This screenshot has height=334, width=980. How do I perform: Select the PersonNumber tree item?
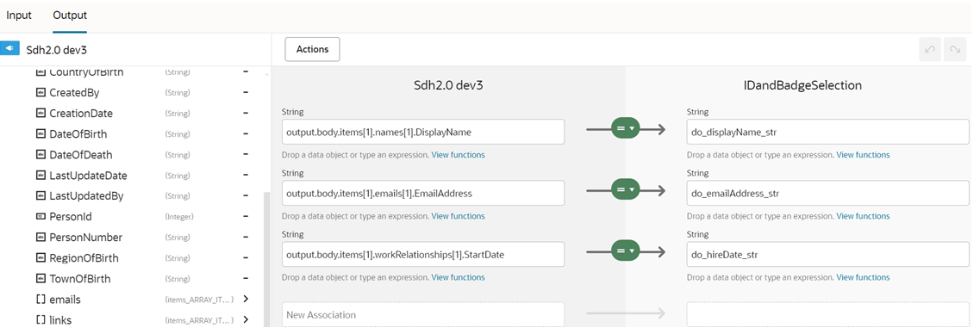(x=85, y=238)
